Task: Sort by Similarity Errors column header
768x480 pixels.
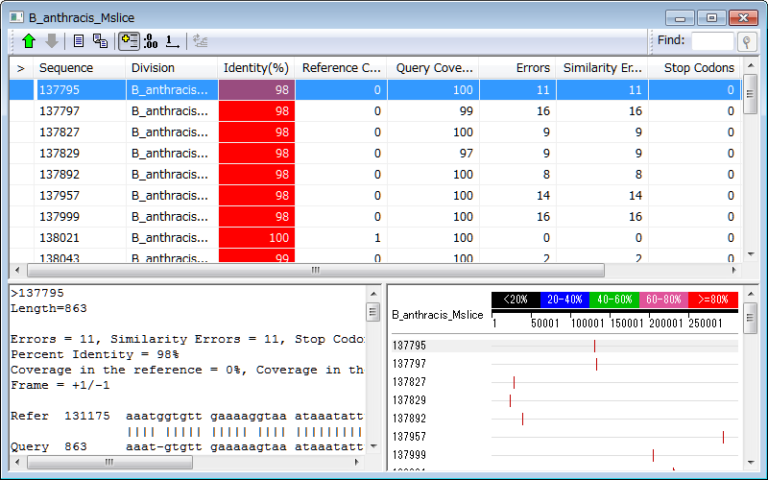Action: pos(602,68)
